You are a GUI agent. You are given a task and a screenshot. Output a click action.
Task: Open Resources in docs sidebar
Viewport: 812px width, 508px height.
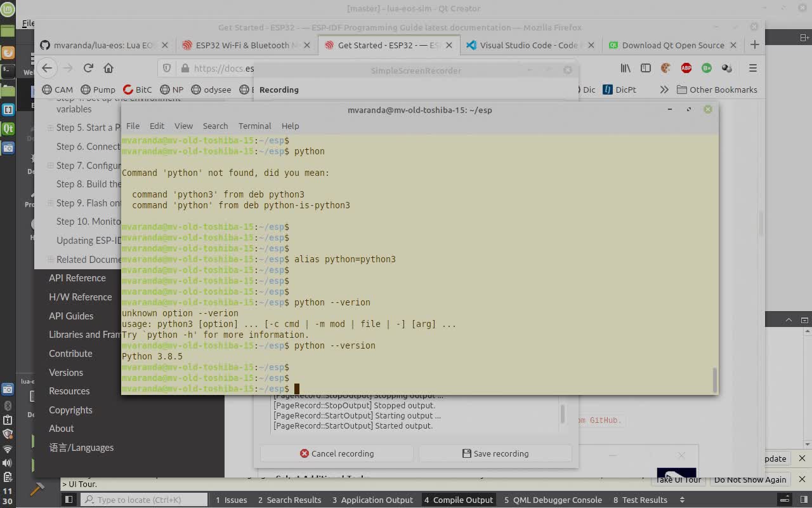(69, 391)
